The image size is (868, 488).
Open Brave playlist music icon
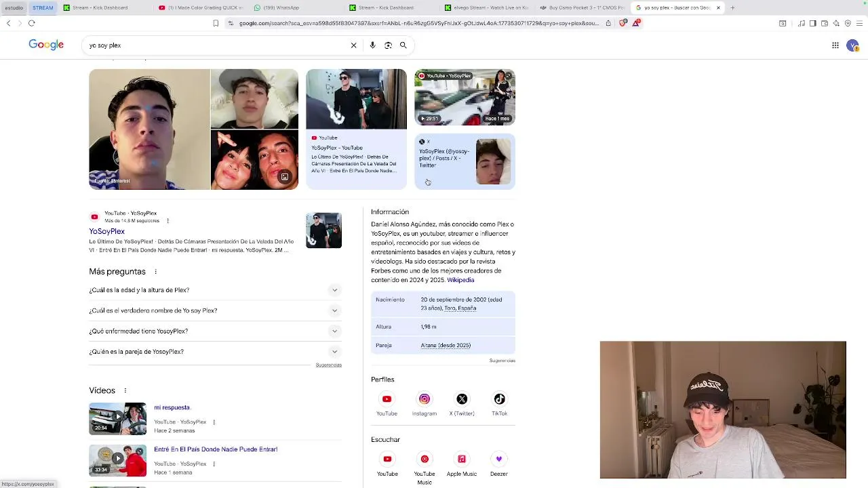802,23
